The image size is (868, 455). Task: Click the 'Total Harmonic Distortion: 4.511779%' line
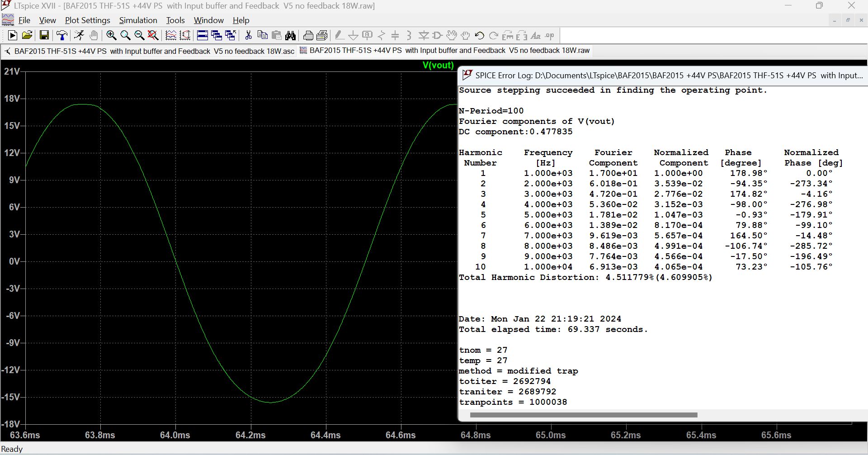(x=585, y=277)
